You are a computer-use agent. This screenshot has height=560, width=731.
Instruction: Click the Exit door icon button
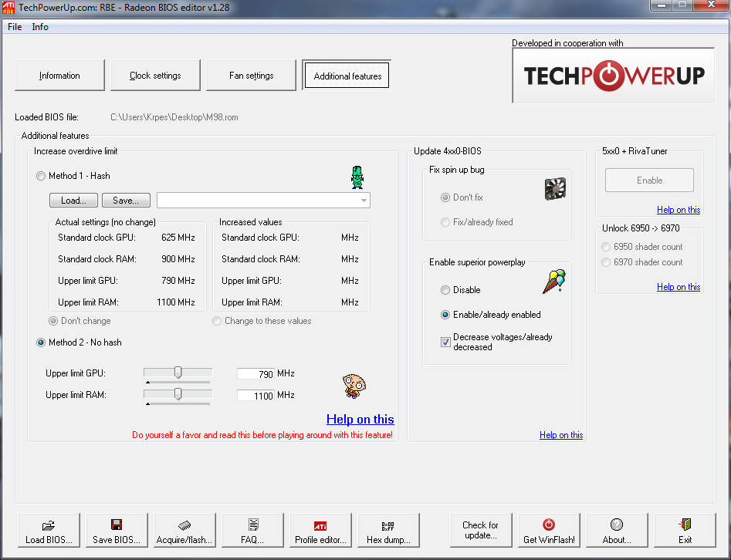click(685, 531)
